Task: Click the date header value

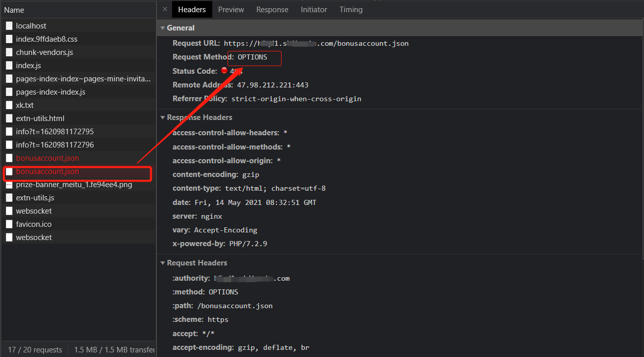Action: (256, 202)
